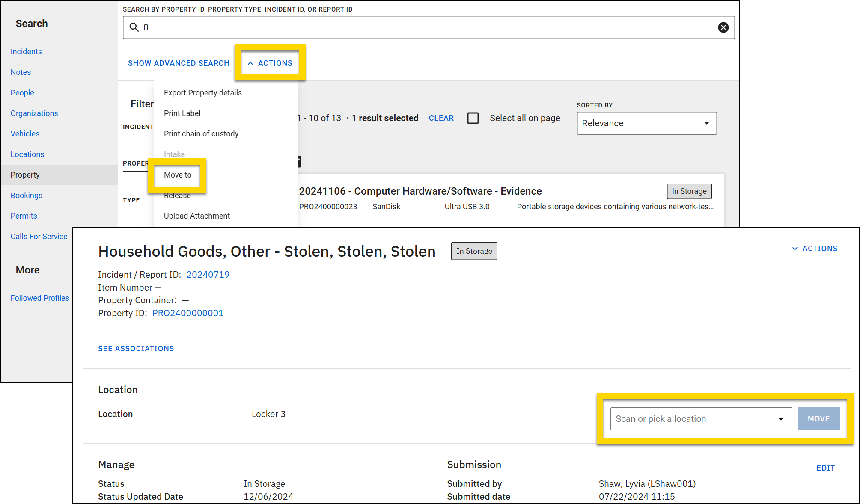The width and height of the screenshot is (860, 504).
Task: Navigate to Incidents in the sidebar
Action: coord(26,51)
